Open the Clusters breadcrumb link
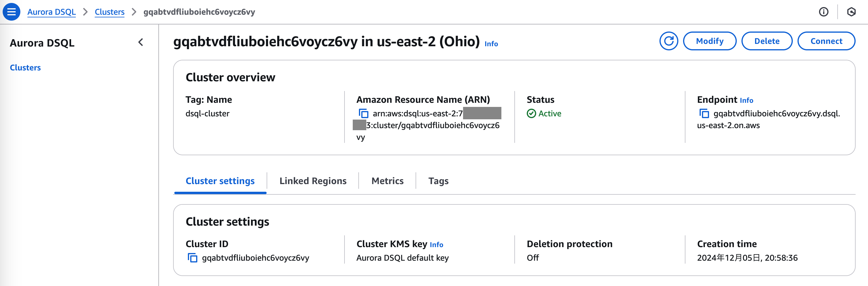Screen dimensions: 868x286 tap(109, 12)
